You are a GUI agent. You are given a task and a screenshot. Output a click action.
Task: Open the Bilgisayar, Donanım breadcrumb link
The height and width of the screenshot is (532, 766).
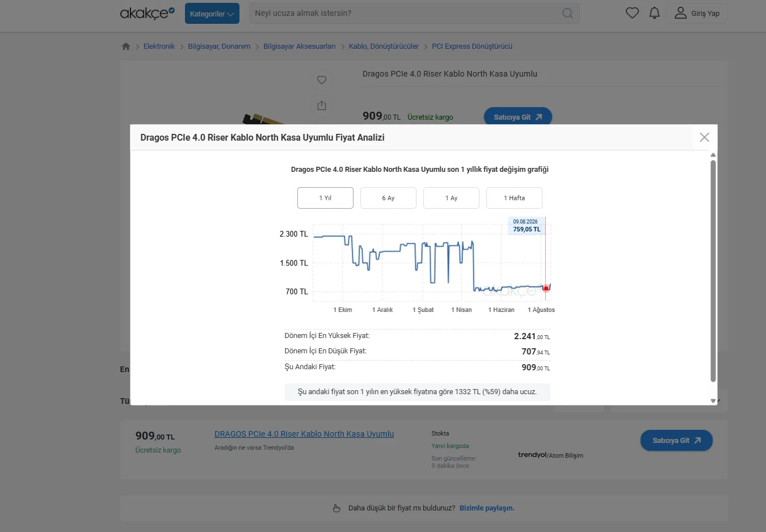point(219,47)
